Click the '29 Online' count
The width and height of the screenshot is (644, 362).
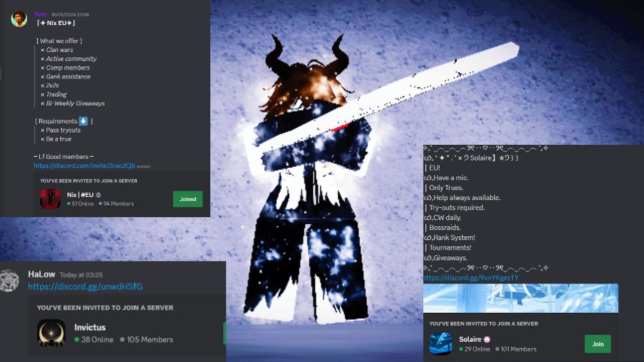tap(474, 349)
